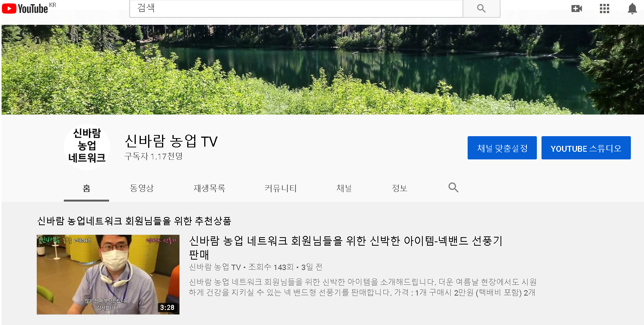
Task: Open the 채널 tab
Action: (344, 188)
